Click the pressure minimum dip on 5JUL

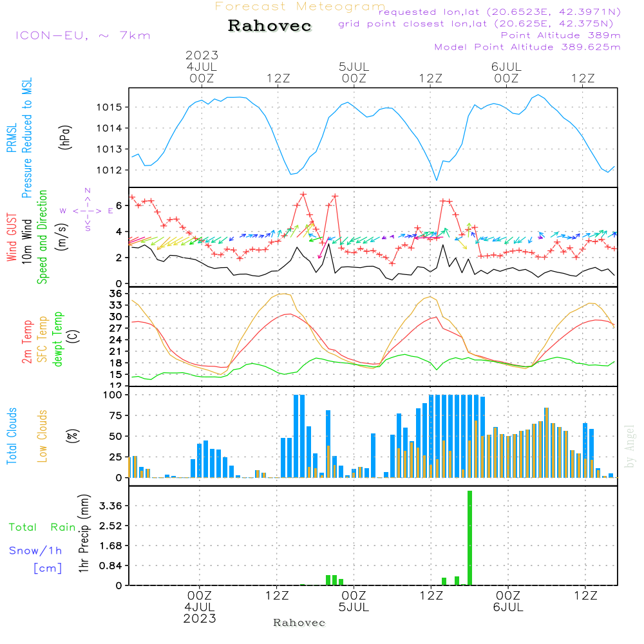[437, 180]
